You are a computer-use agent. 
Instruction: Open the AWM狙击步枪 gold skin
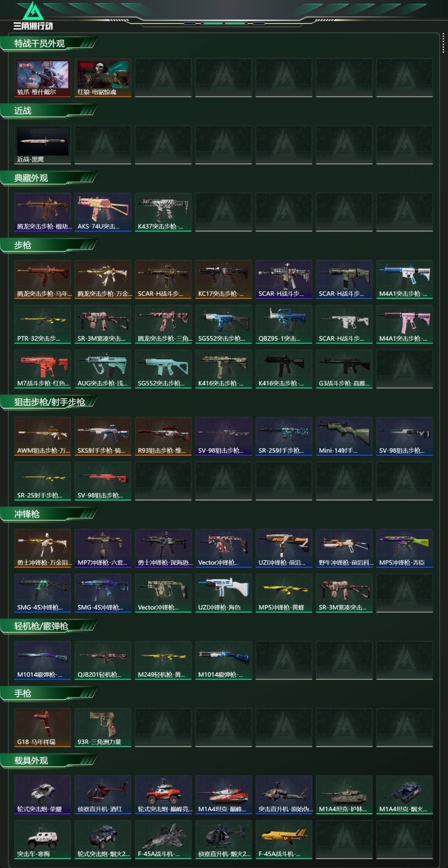pyautogui.click(x=43, y=436)
